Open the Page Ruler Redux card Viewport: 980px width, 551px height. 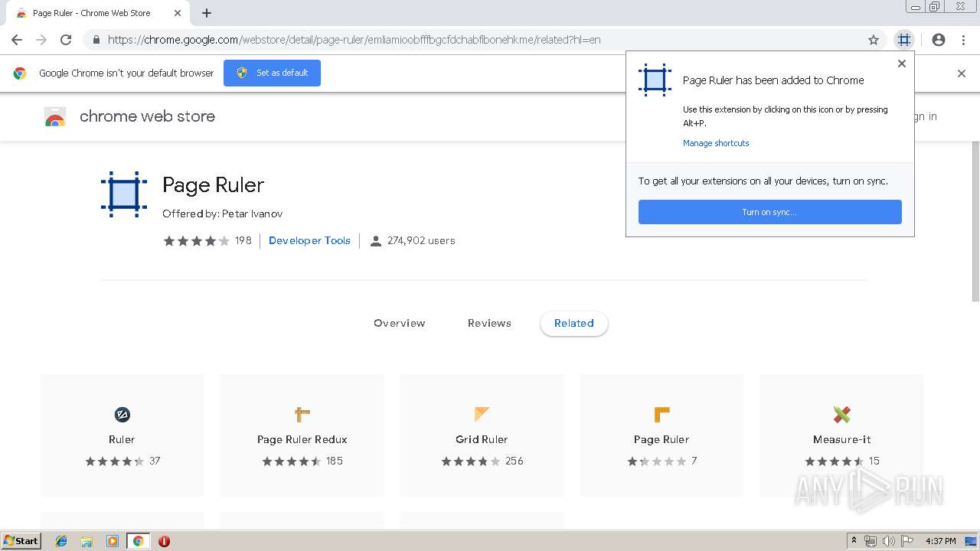[x=302, y=435]
